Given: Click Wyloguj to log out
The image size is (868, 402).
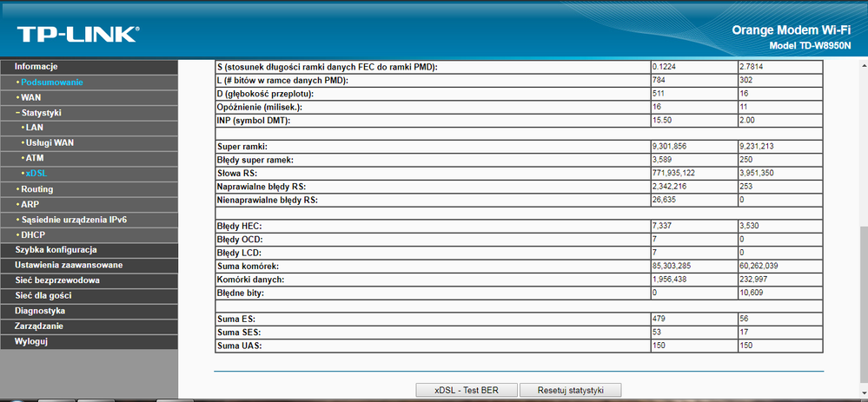Looking at the screenshot, I should 89,341.
